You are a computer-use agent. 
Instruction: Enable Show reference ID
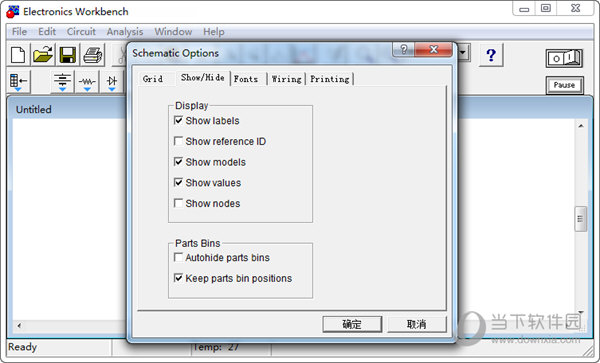178,141
